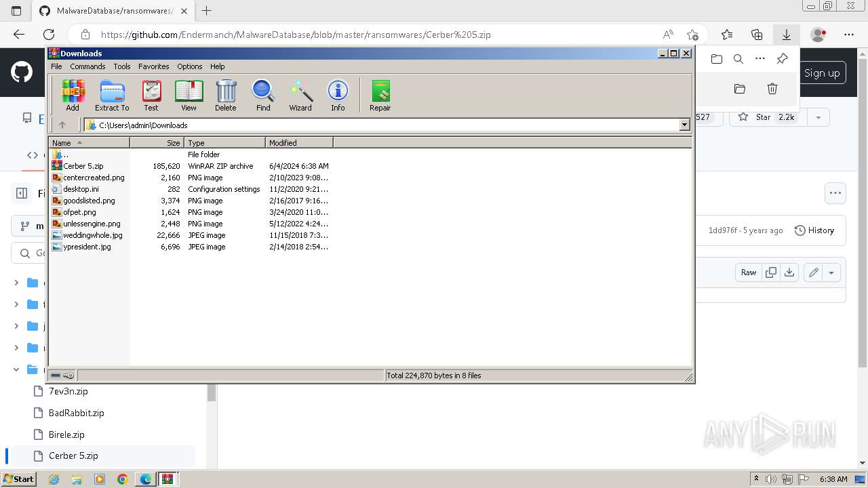Screen dimensions: 868x488
Task: Open the WinRAR File menu
Action: click(x=56, y=66)
